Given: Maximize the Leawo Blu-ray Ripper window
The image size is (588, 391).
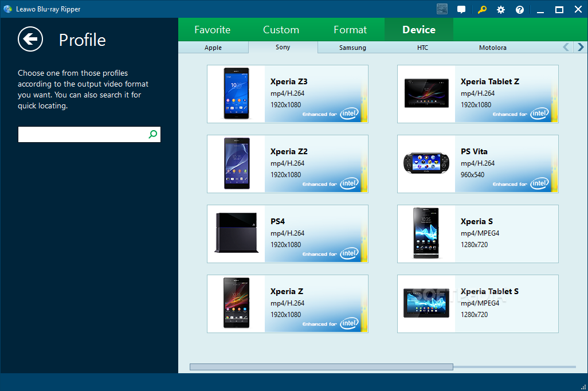Looking at the screenshot, I should point(559,10).
